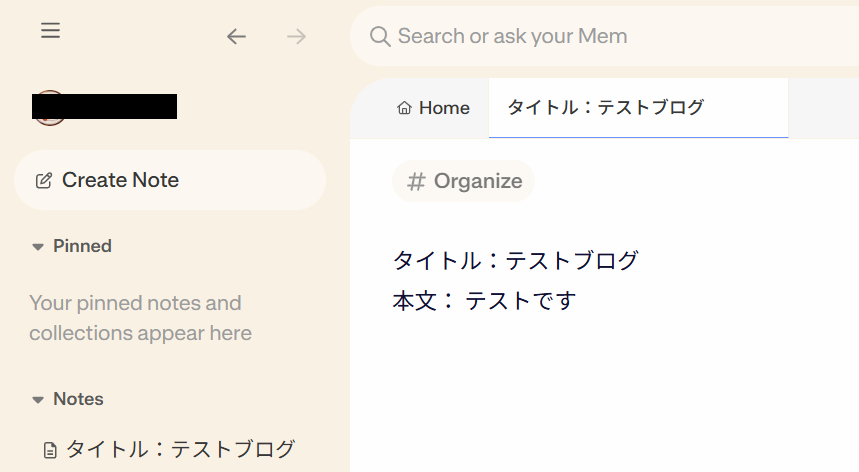
Task: Click the magnifier icon in the search bar
Action: (x=380, y=37)
